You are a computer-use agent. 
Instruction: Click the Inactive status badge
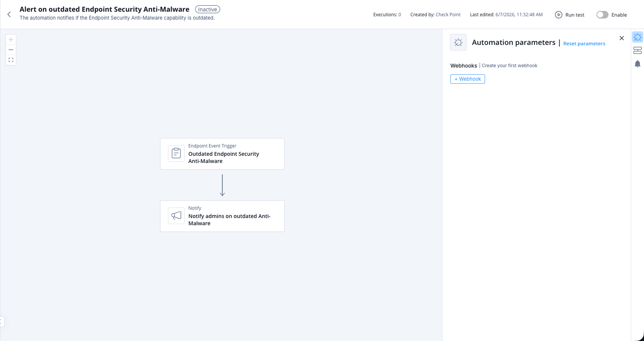click(x=207, y=9)
